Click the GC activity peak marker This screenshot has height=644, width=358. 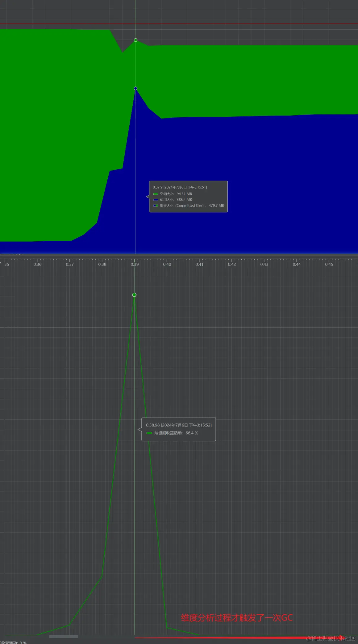pyautogui.click(x=134, y=295)
